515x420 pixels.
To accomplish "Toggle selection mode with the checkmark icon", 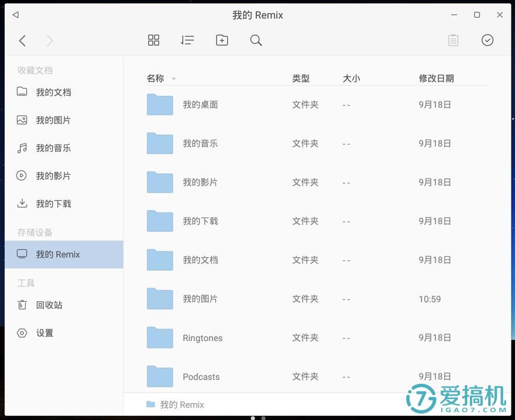I will tap(487, 40).
